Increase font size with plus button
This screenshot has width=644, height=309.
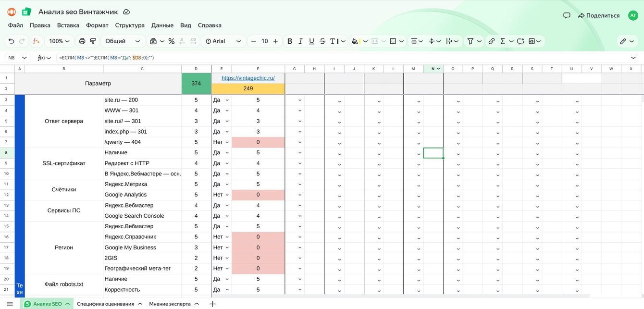point(275,41)
